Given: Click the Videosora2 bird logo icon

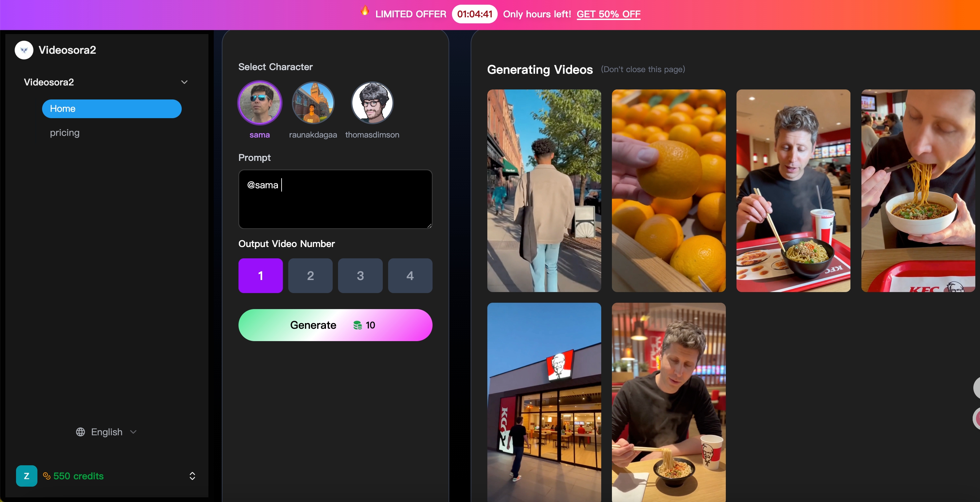Looking at the screenshot, I should coord(24,50).
